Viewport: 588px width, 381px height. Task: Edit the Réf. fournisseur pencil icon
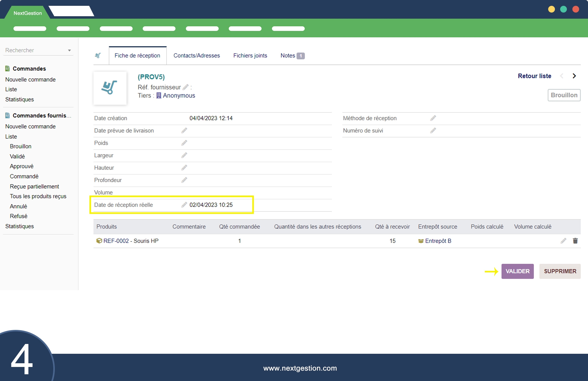(x=185, y=87)
